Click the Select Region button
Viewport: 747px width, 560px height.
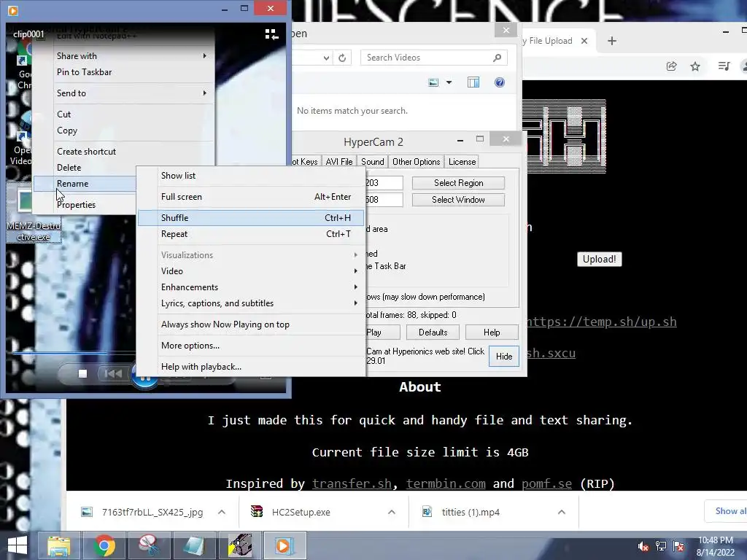[458, 183]
